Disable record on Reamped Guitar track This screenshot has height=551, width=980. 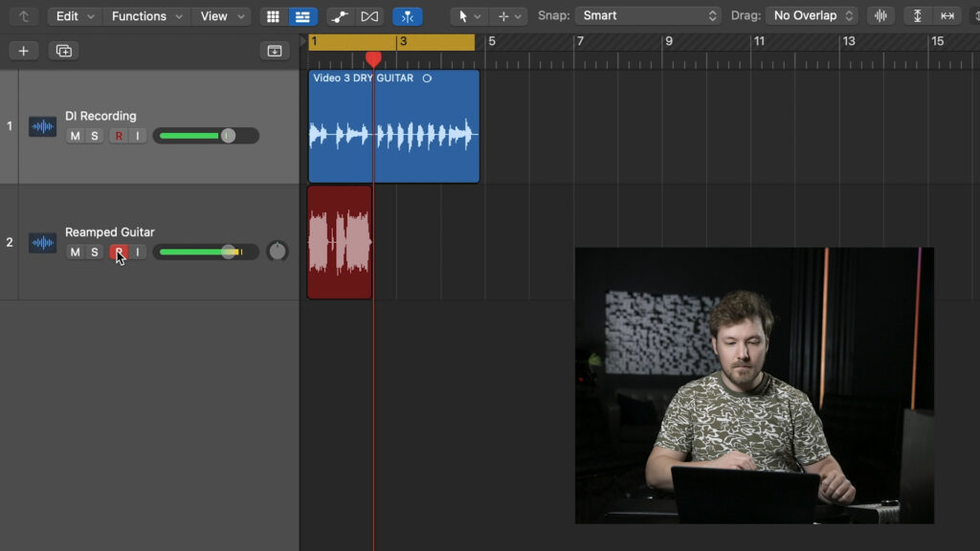(x=119, y=253)
